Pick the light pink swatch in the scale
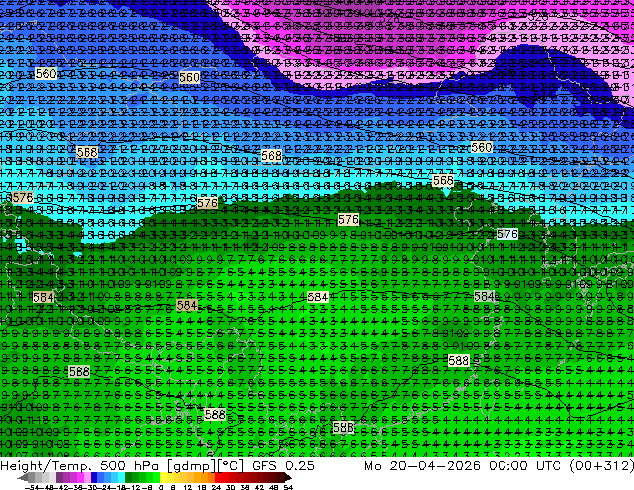 click(x=87, y=478)
